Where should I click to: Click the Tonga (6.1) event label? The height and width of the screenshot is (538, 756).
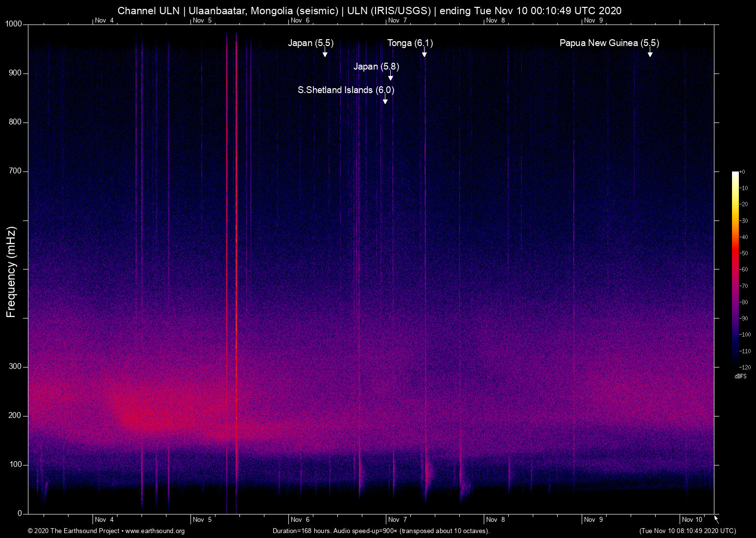point(410,43)
